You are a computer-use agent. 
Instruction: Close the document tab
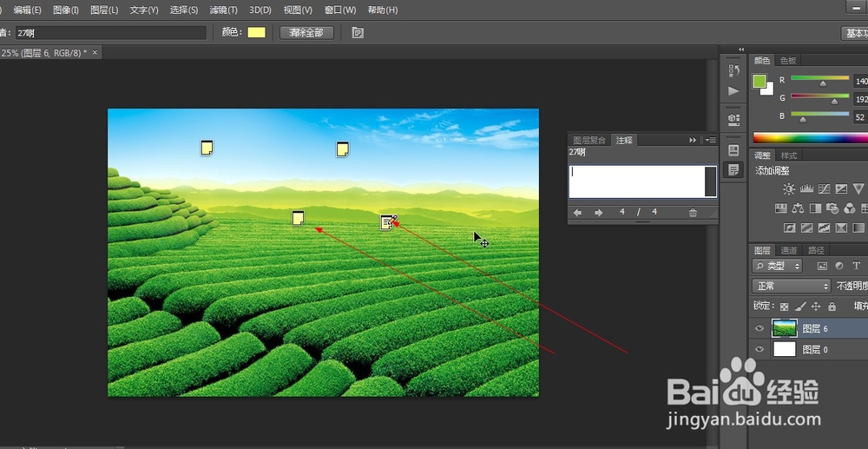pos(95,53)
